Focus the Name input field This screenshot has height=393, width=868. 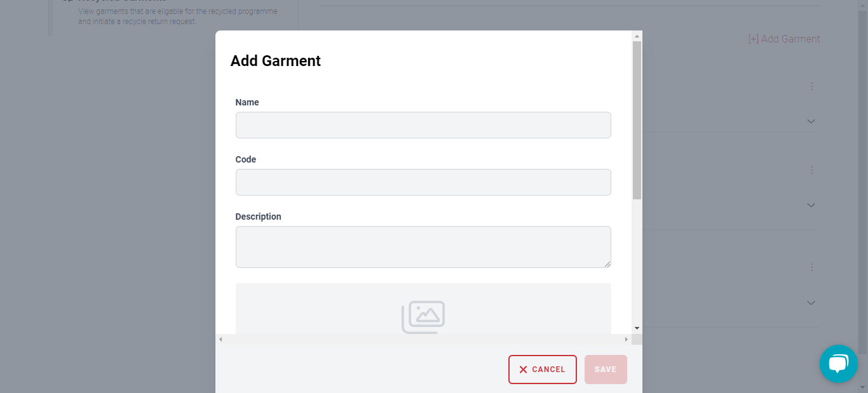pyautogui.click(x=423, y=125)
